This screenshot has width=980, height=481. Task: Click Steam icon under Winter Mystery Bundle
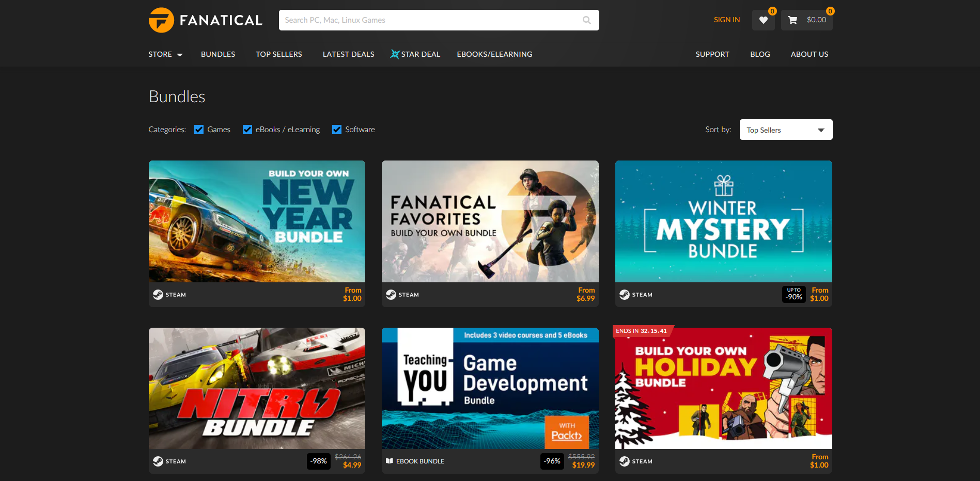624,295
